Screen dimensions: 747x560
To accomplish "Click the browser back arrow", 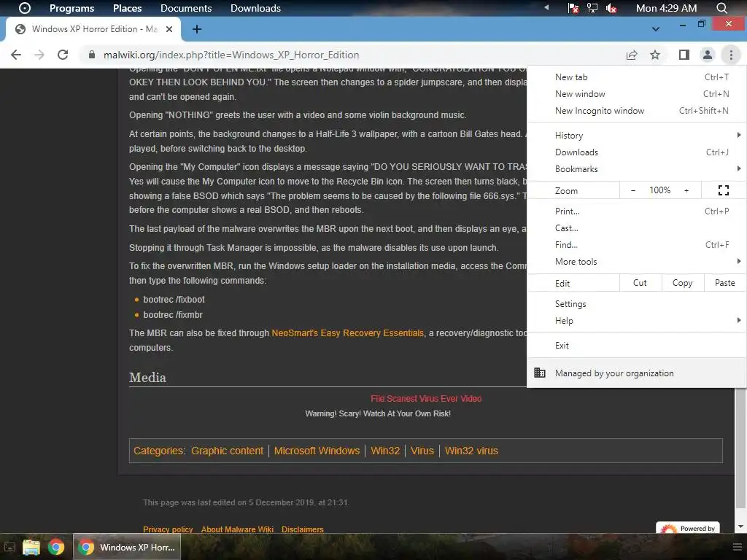I will click(16, 55).
